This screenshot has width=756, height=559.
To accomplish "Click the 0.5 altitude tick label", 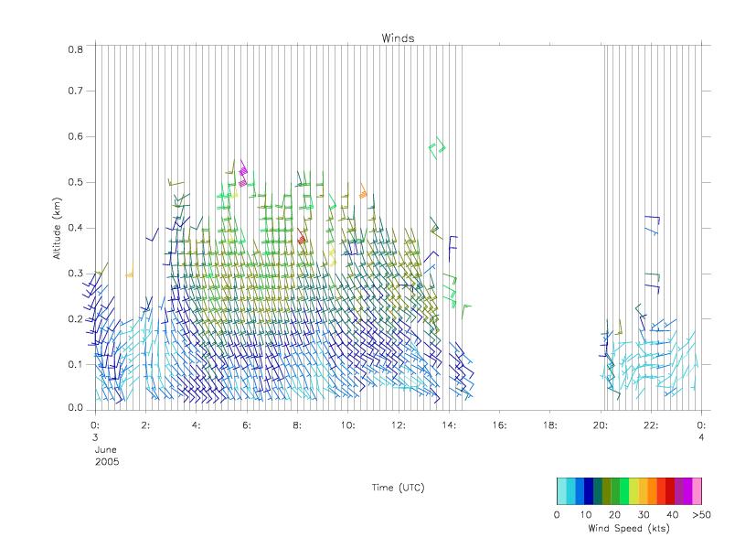I will 75,182.
